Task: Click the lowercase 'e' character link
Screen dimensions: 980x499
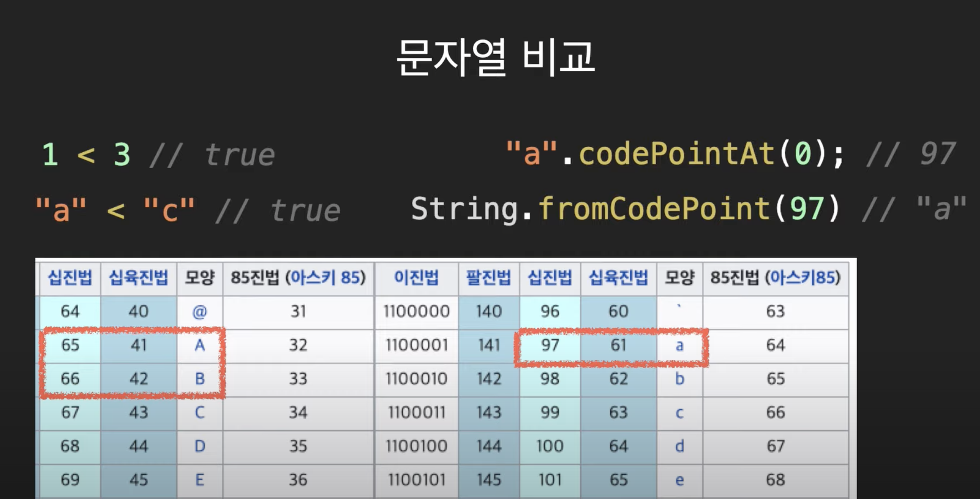Action: point(679,480)
